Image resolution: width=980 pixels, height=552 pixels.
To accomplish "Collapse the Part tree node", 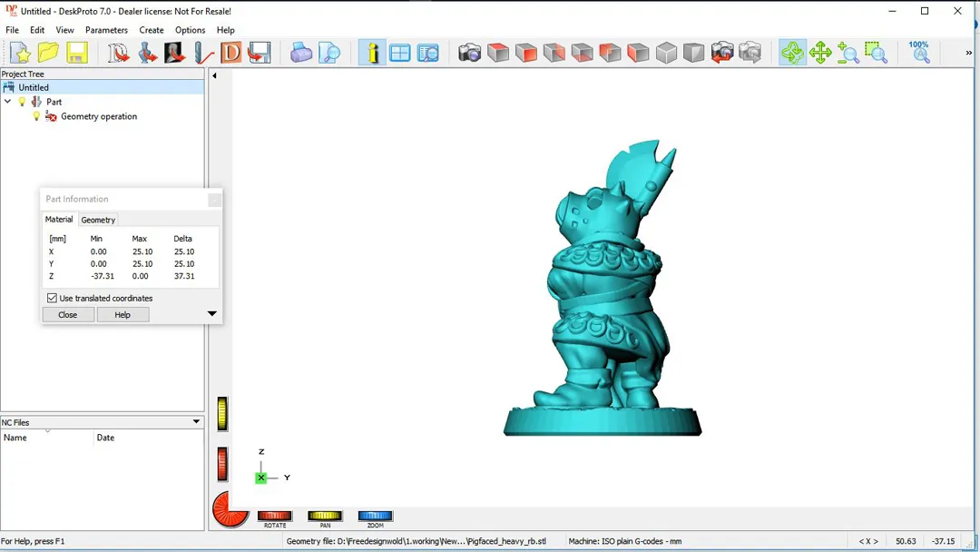I will click(8, 102).
